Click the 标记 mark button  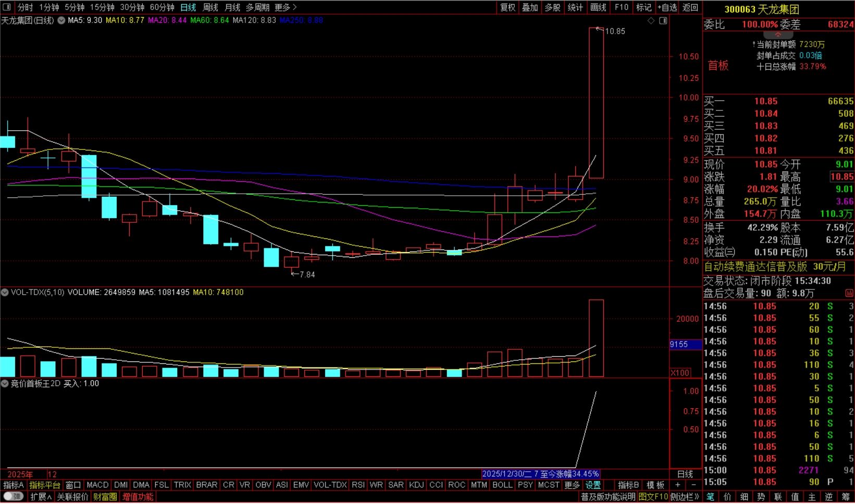click(x=644, y=7)
